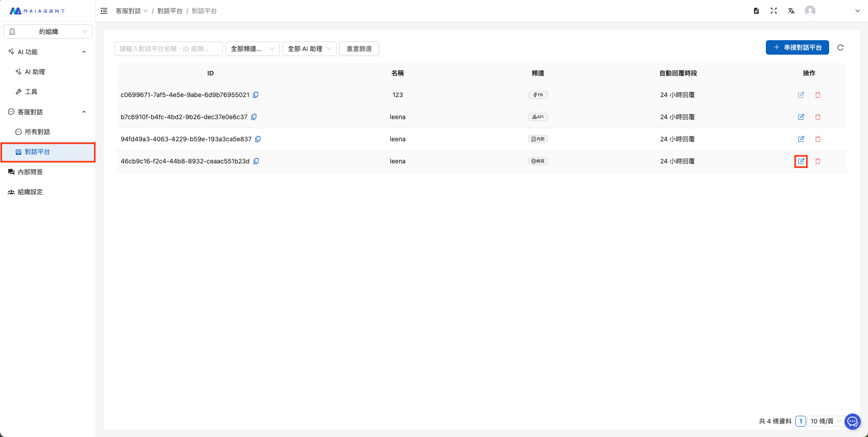Click the refresh icon beside the connect button
This screenshot has width=868, height=437.
click(x=840, y=47)
